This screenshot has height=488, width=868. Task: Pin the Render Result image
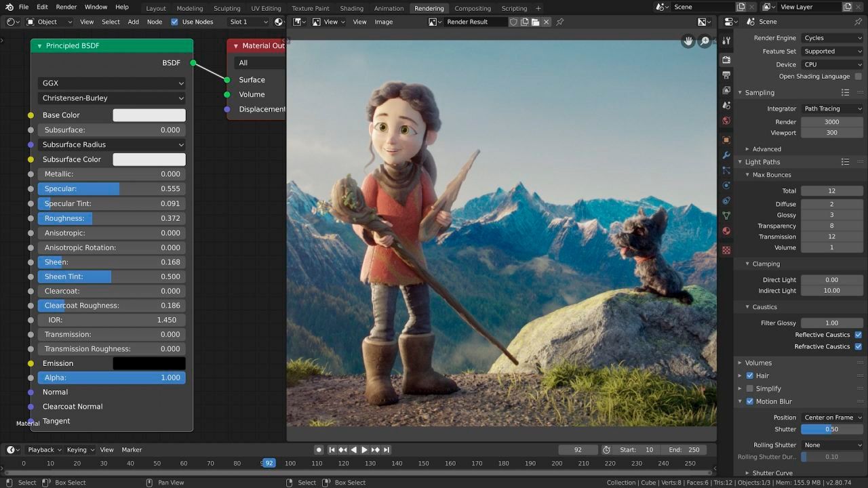tap(560, 22)
